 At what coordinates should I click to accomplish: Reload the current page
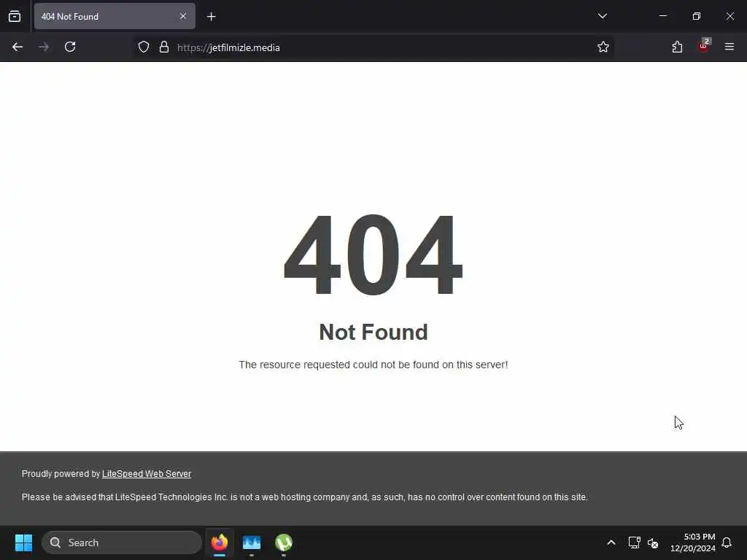pos(70,47)
